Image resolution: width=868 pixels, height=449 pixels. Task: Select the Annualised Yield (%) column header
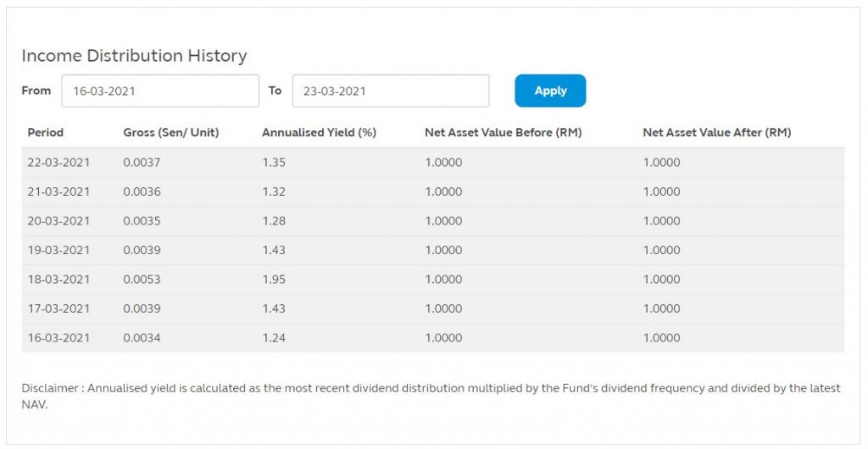point(320,133)
